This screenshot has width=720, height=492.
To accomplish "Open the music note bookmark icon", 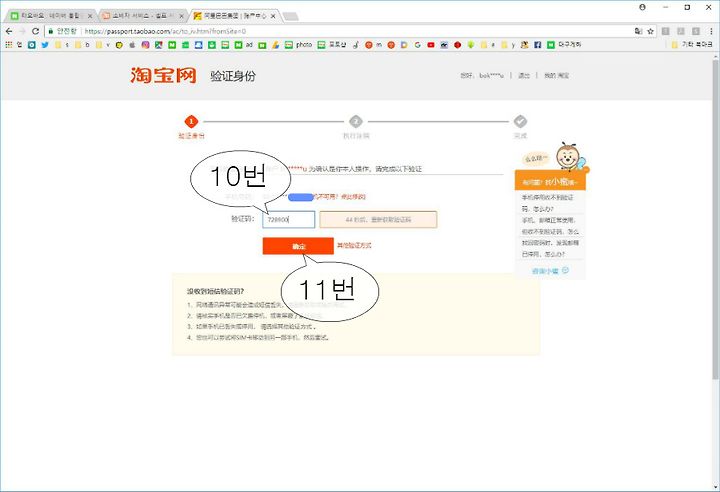I will click(x=356, y=45).
